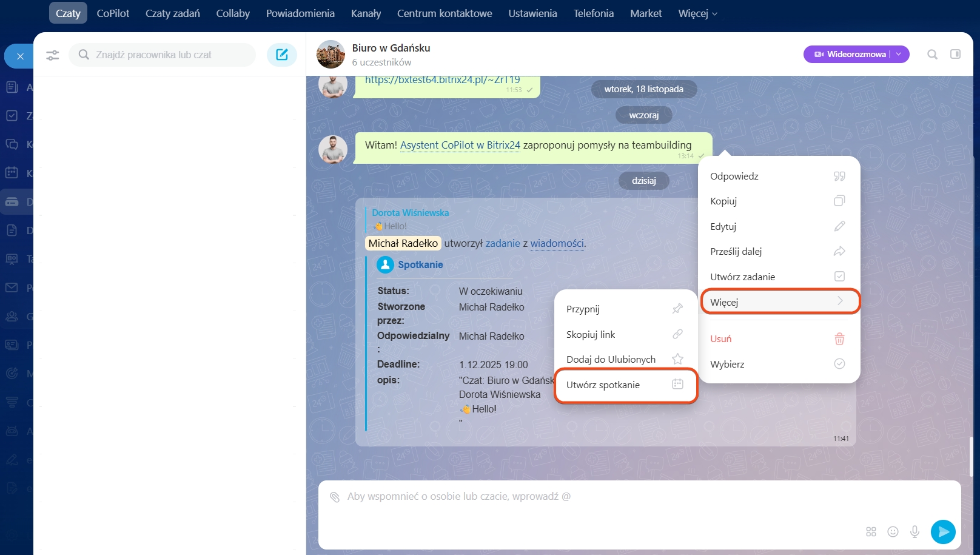Open Ustawienia in top navigation
Viewport: 980px width, 555px height.
tap(532, 13)
